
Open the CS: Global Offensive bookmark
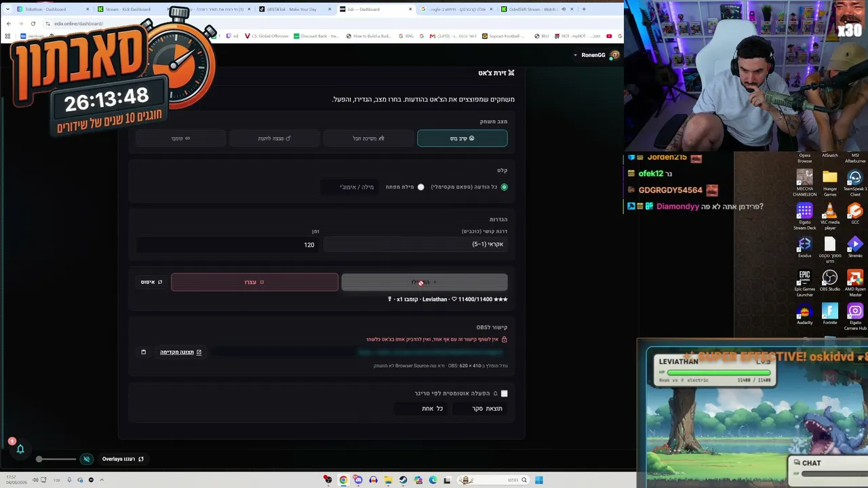266,36
